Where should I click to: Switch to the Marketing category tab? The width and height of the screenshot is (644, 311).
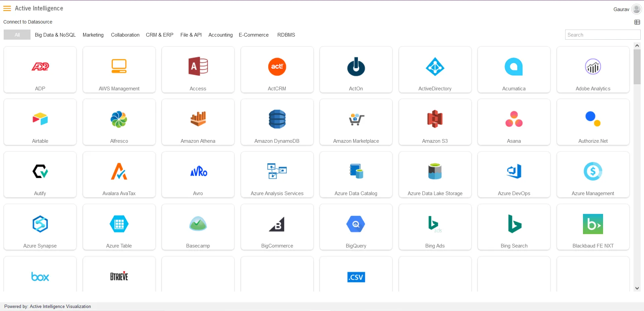coord(93,35)
